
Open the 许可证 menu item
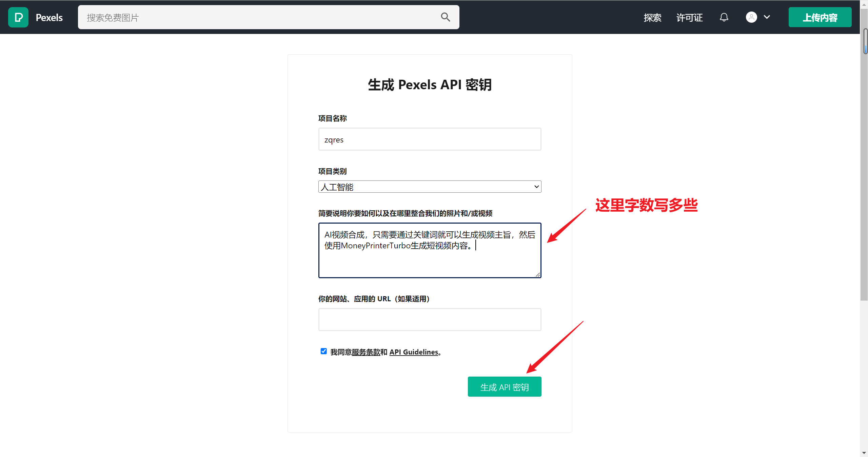pos(689,18)
